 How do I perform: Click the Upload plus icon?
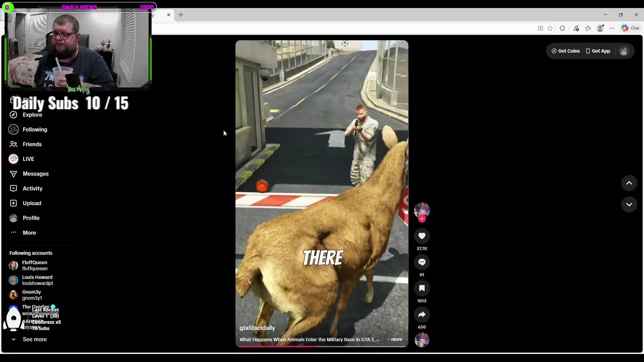14,203
